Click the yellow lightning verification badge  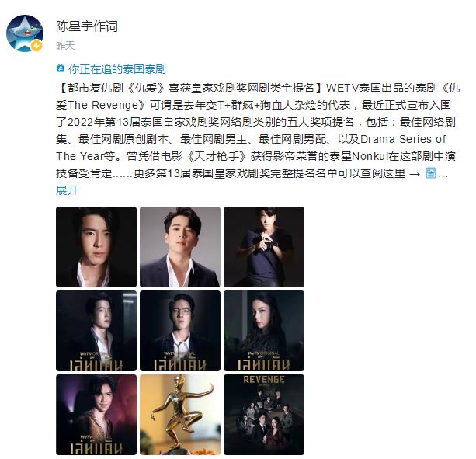coord(37,46)
